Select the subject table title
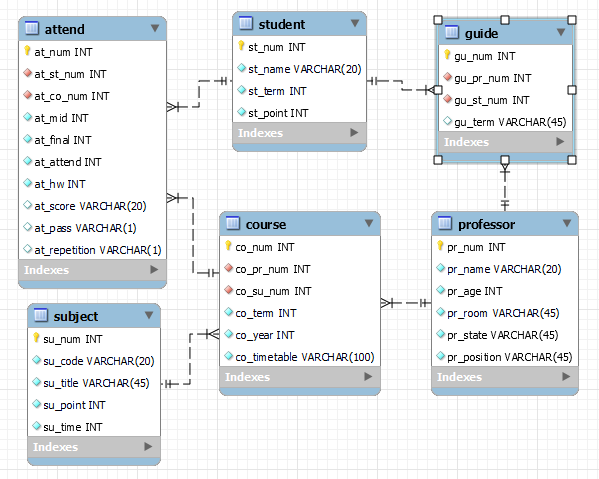599x479 pixels. click(x=76, y=316)
